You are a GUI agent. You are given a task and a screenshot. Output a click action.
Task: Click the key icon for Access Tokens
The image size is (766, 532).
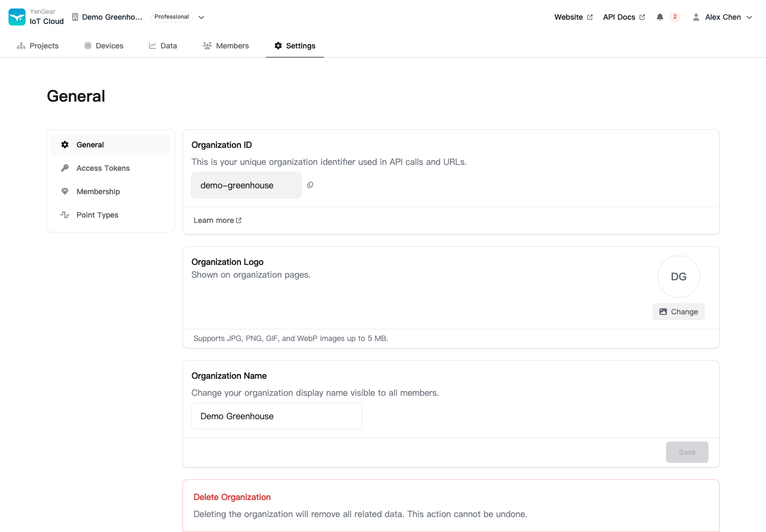(x=65, y=168)
